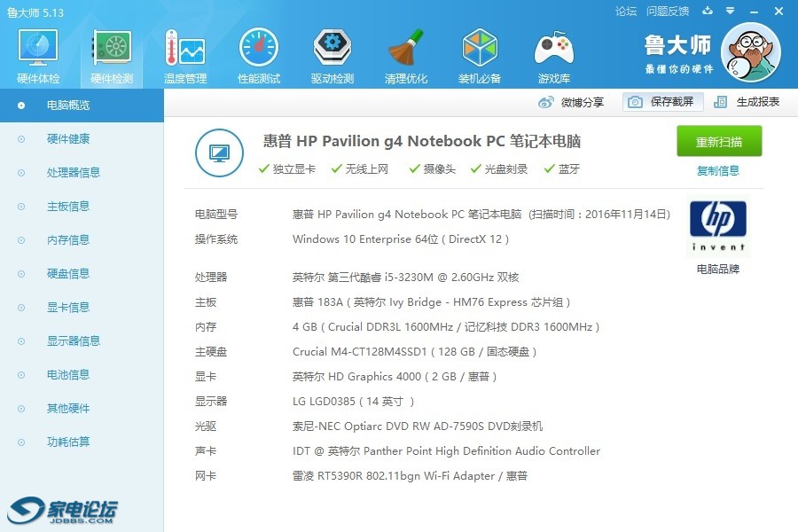Click the 保存截屏 save screenshot button
This screenshot has height=532, width=798.
pos(662,102)
